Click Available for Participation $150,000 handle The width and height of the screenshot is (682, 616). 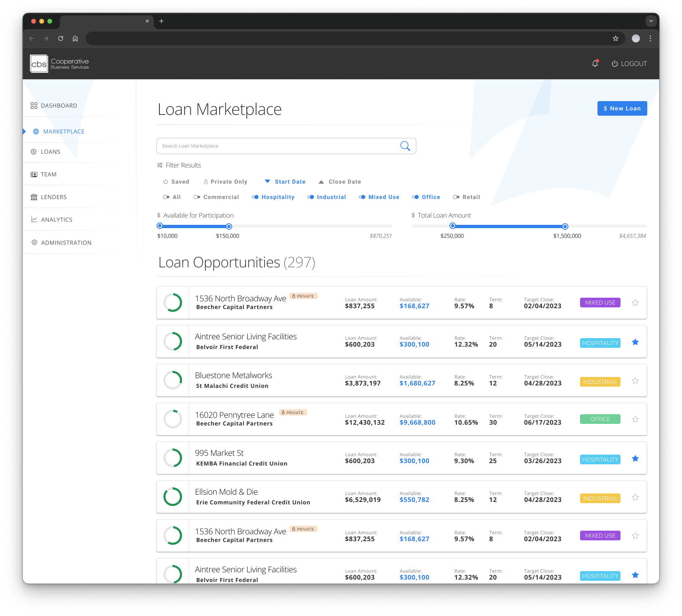[x=229, y=226]
